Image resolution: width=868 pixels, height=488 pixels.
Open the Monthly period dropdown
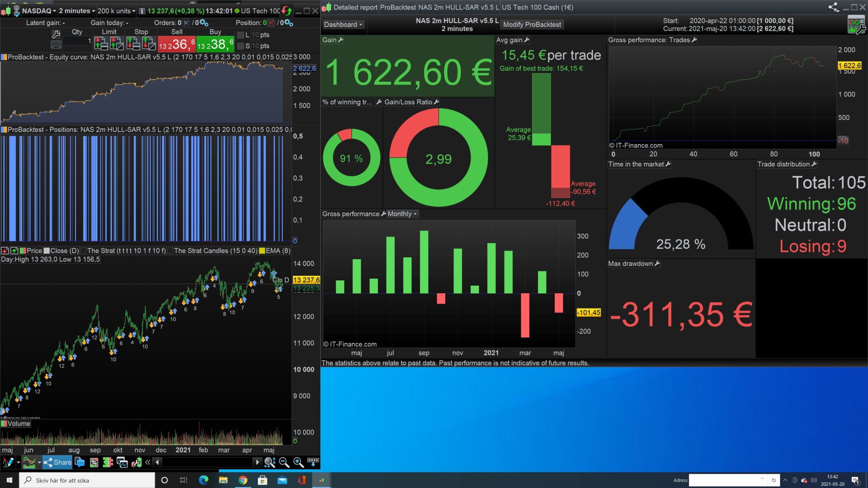(x=402, y=214)
